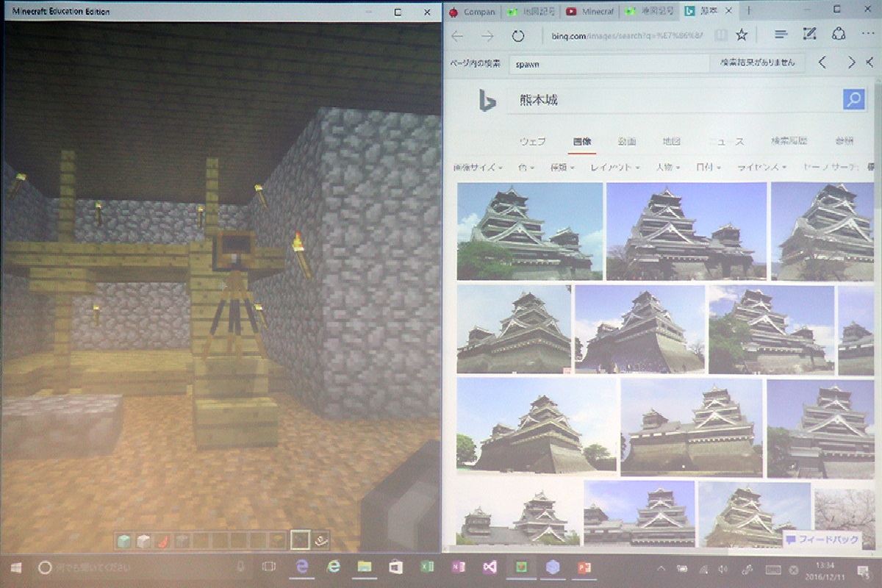Add page to favorites with star icon
882x588 pixels.
click(742, 35)
